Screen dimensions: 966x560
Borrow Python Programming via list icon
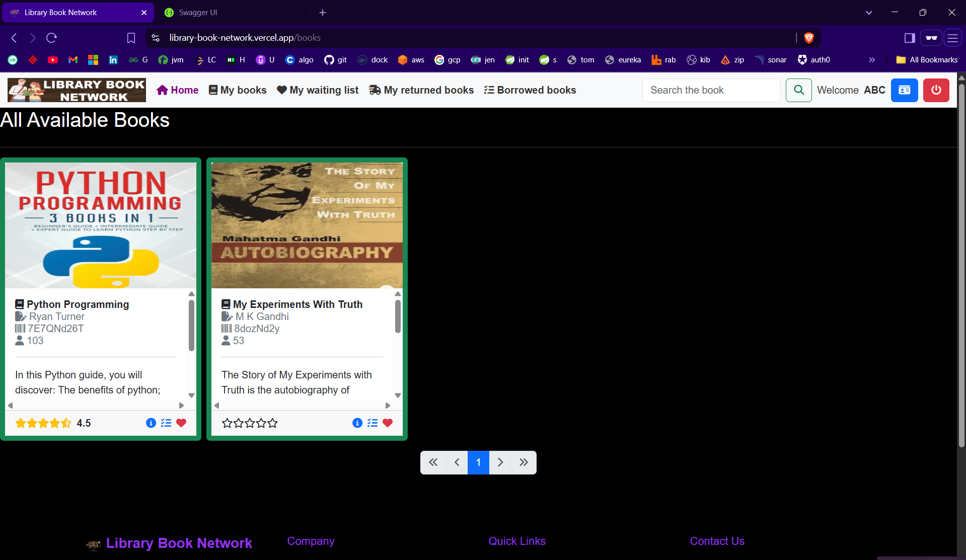click(x=166, y=423)
